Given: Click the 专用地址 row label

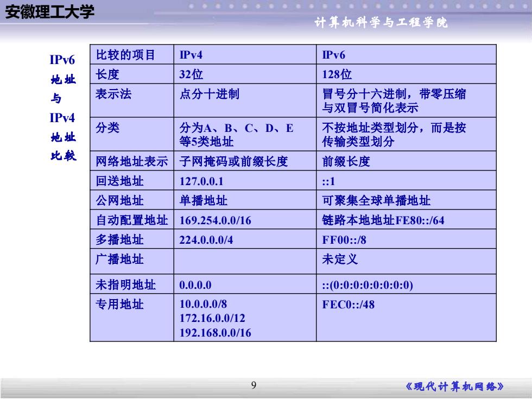Looking at the screenshot, I should (132, 318).
